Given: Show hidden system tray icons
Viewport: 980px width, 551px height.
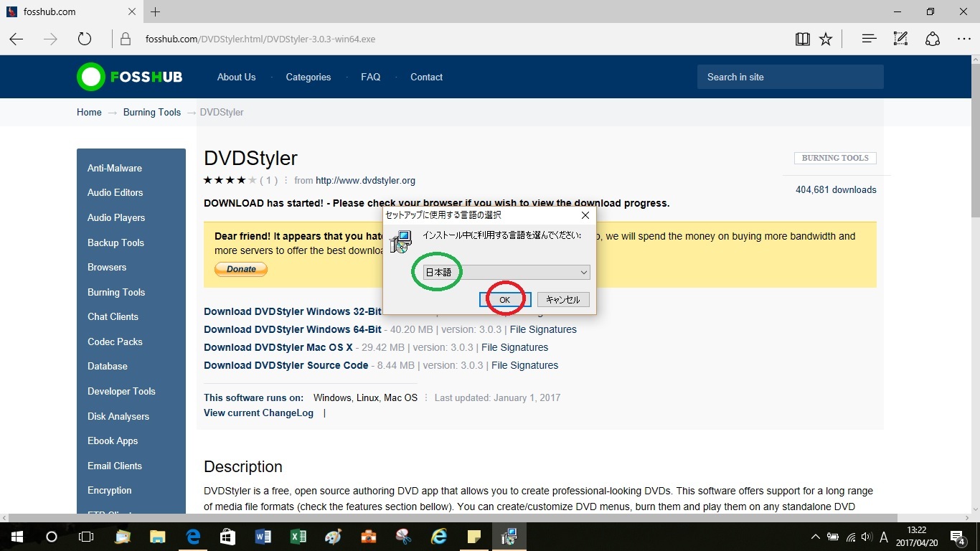Looking at the screenshot, I should click(815, 537).
